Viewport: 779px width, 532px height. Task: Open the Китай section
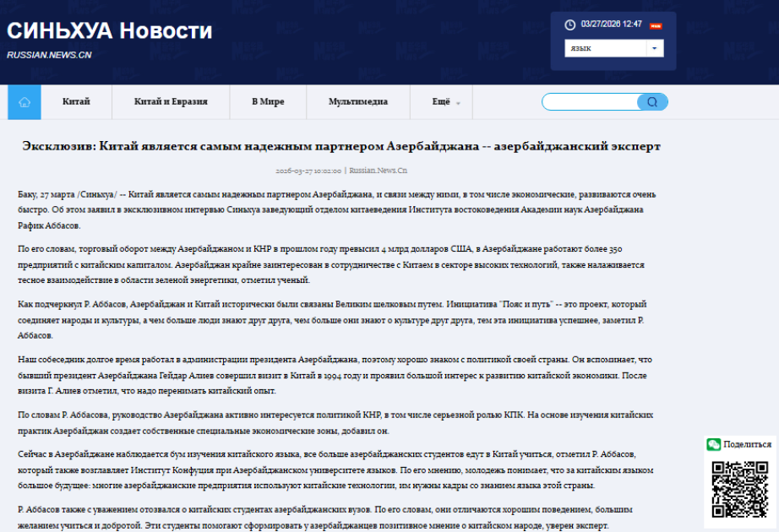(76, 102)
